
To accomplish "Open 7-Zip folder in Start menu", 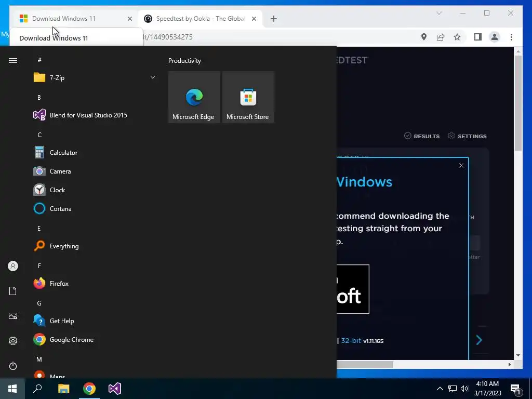I will pyautogui.click(x=95, y=78).
